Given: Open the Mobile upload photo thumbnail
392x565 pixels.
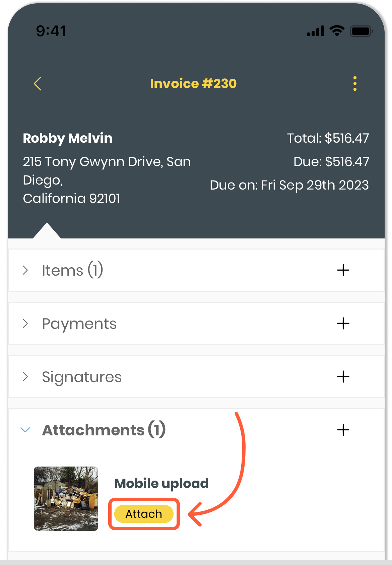Looking at the screenshot, I should coord(66,499).
